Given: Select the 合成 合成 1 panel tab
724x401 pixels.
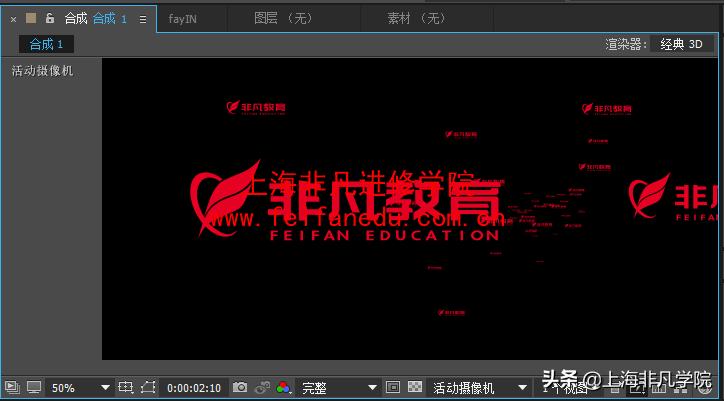Looking at the screenshot, I should pyautogui.click(x=95, y=19).
